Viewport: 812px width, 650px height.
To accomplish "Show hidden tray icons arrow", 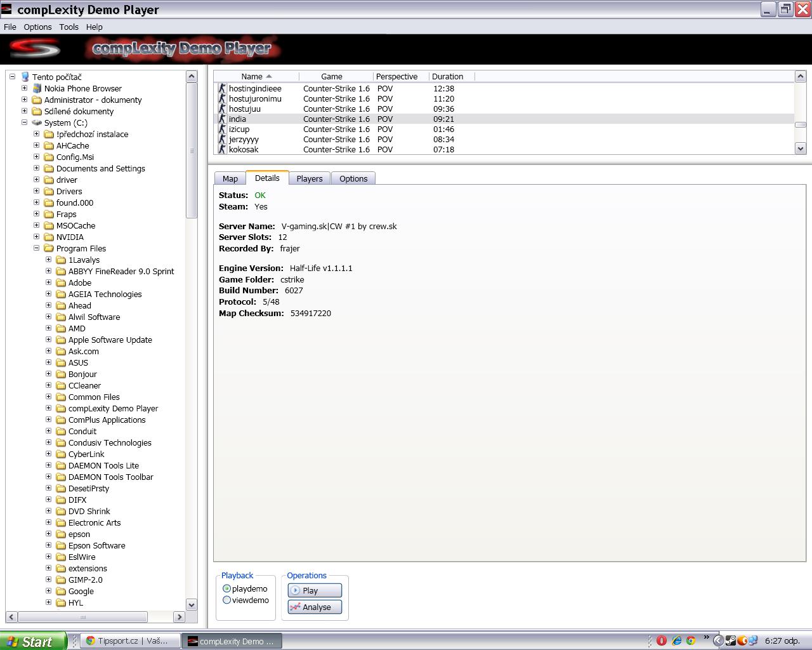I will [x=718, y=641].
